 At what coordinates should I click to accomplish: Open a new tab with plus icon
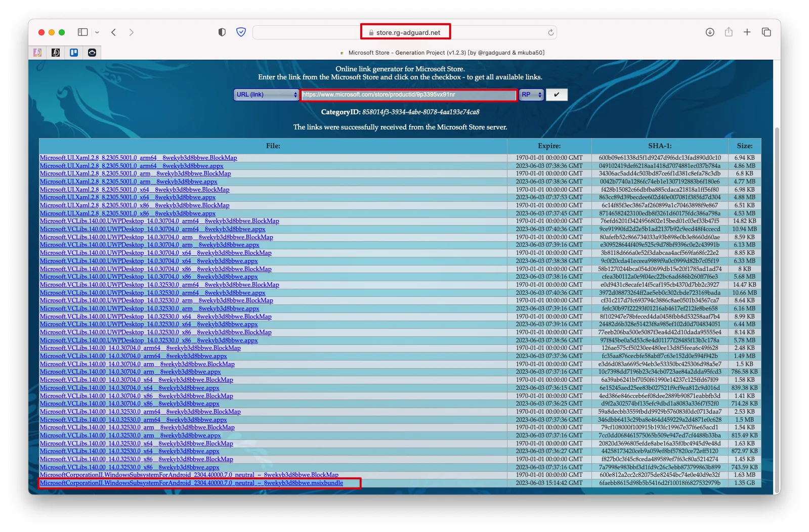click(747, 32)
